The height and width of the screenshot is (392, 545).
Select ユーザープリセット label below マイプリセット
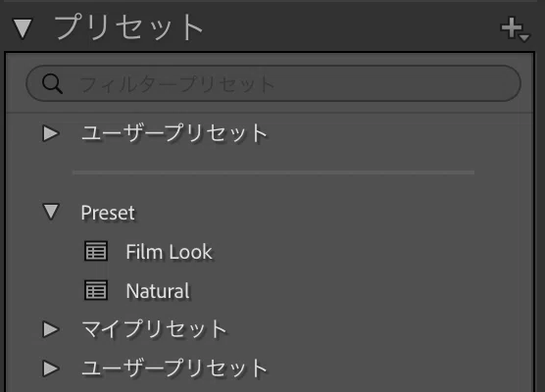coord(174,368)
